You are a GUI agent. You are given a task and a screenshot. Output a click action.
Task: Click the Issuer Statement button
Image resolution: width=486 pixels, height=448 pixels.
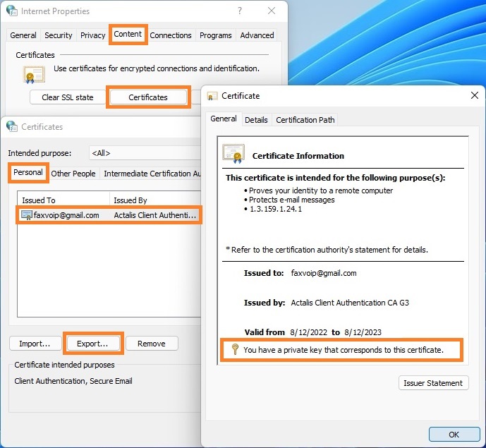coord(433,383)
